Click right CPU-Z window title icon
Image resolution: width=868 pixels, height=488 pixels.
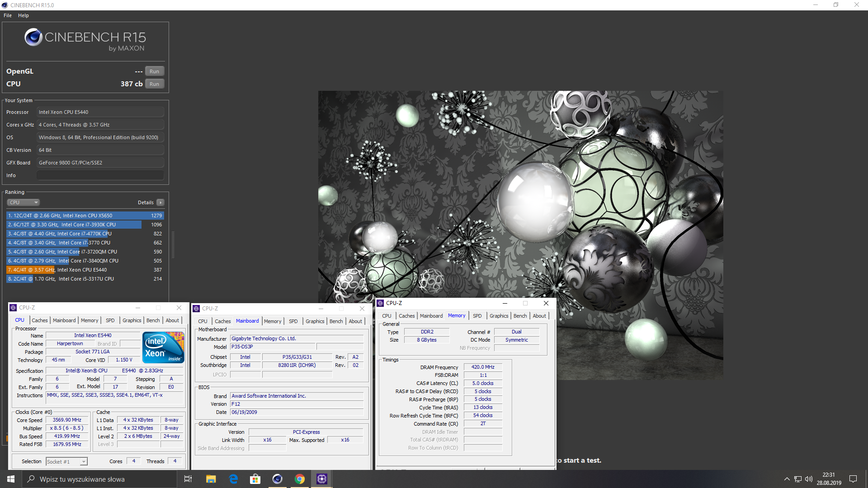tap(380, 303)
